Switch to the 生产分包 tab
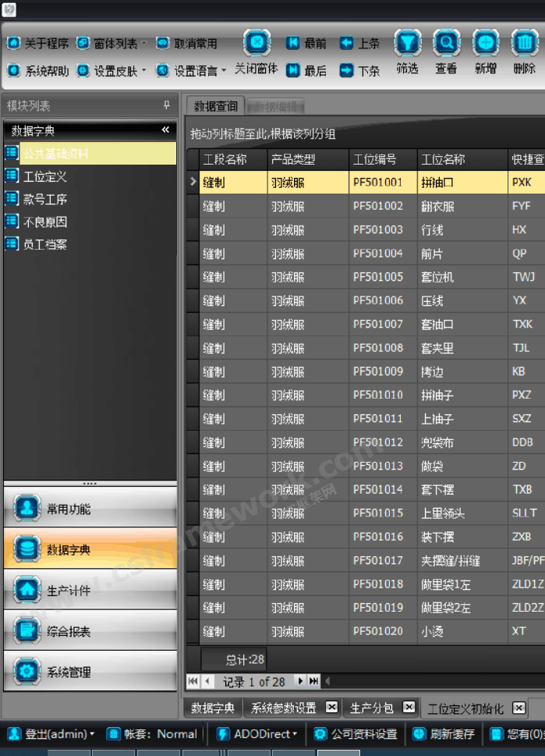545x756 pixels. pyautogui.click(x=372, y=708)
